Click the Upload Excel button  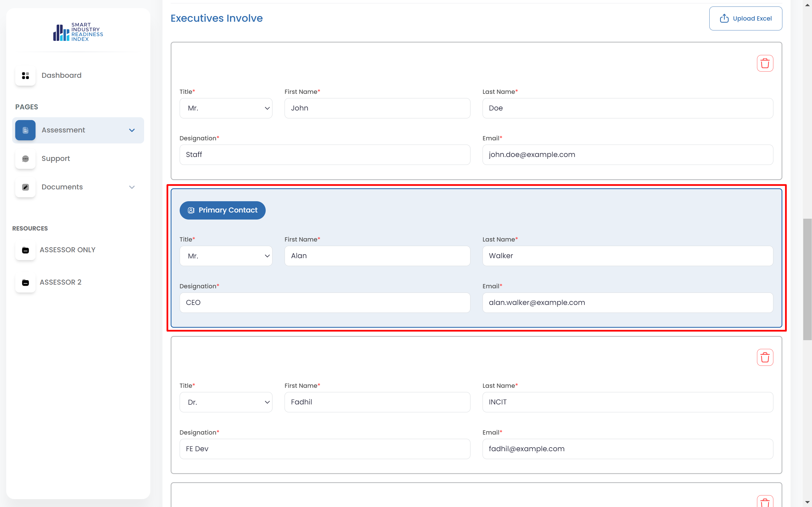coord(745,18)
